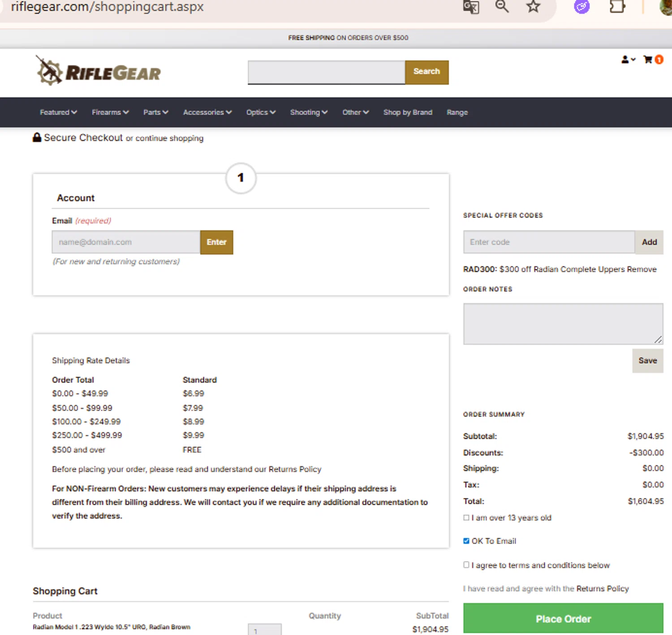This screenshot has height=635, width=672.
Task: Expand the Featured menu
Action: 58,112
